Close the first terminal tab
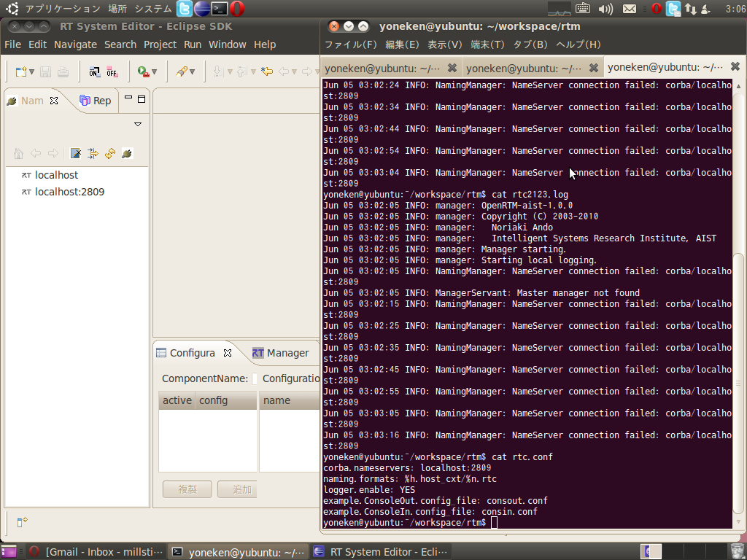747x560 pixels. point(452,68)
